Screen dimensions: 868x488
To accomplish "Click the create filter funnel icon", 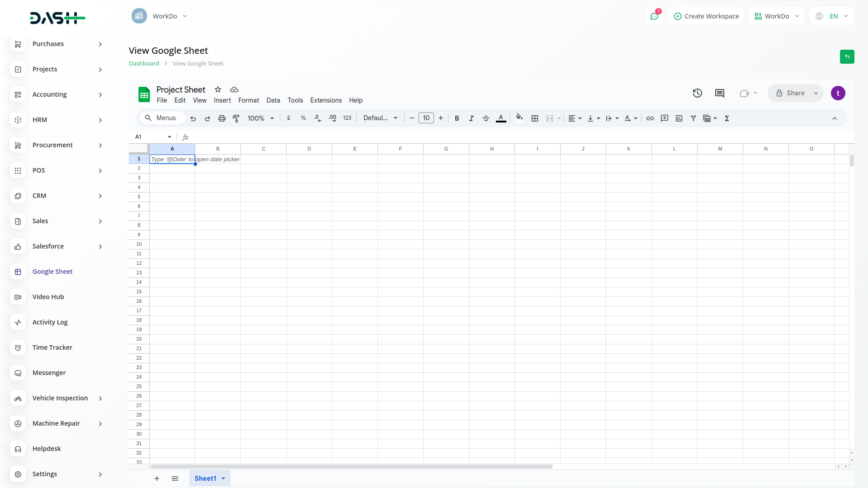I will click(x=693, y=118).
